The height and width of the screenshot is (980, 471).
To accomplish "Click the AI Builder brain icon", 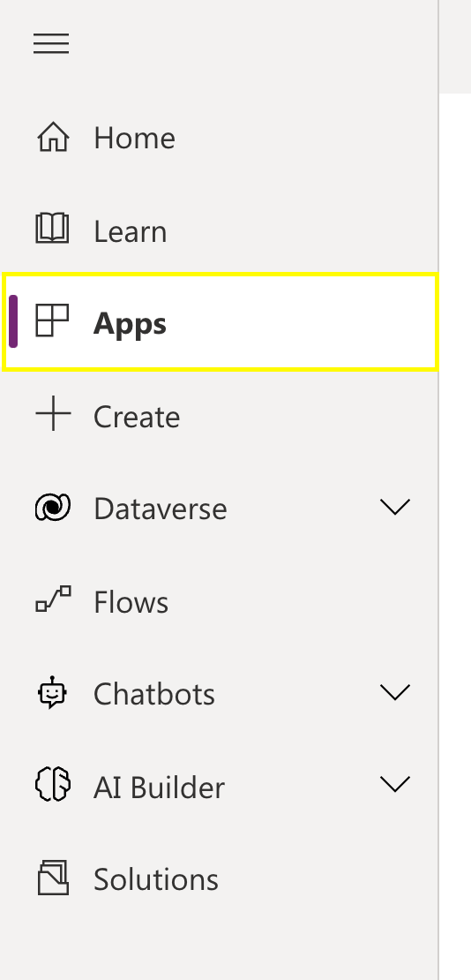I will [x=53, y=784].
